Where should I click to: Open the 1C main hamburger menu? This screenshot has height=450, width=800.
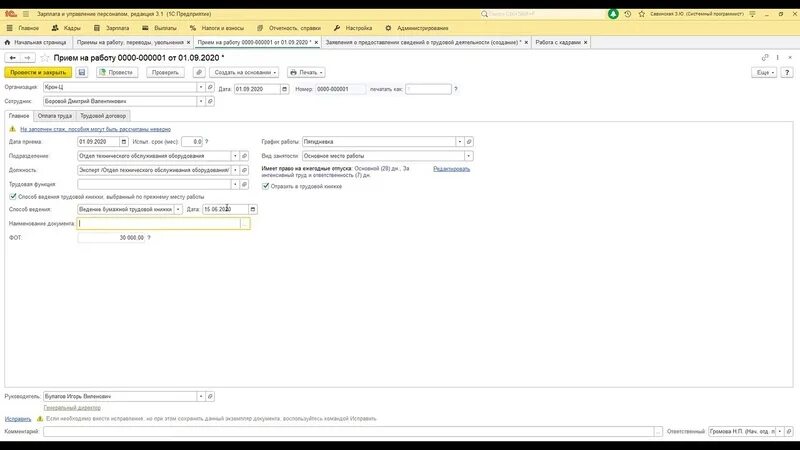click(x=26, y=14)
